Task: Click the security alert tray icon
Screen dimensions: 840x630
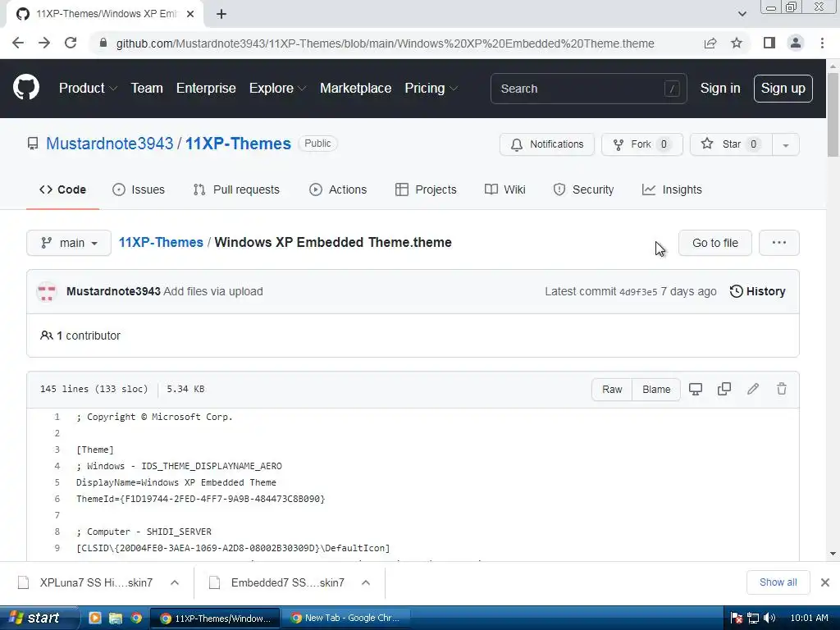Action: 737,618
